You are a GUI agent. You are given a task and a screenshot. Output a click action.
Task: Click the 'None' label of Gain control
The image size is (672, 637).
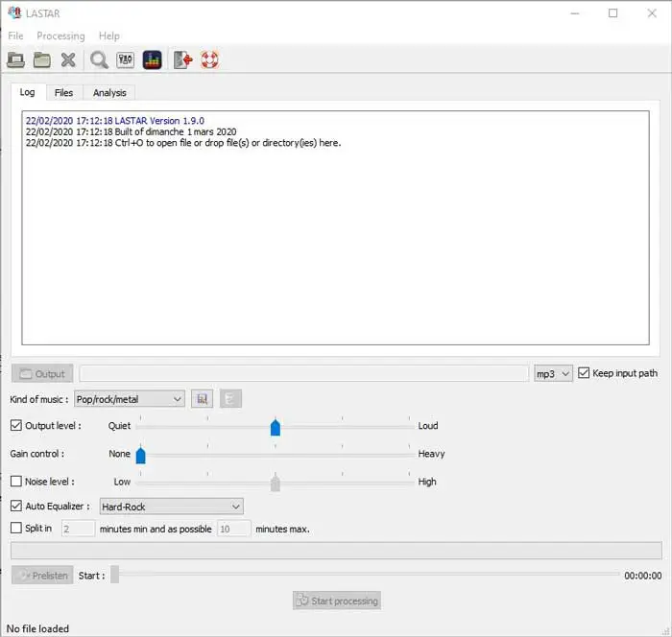(x=119, y=454)
